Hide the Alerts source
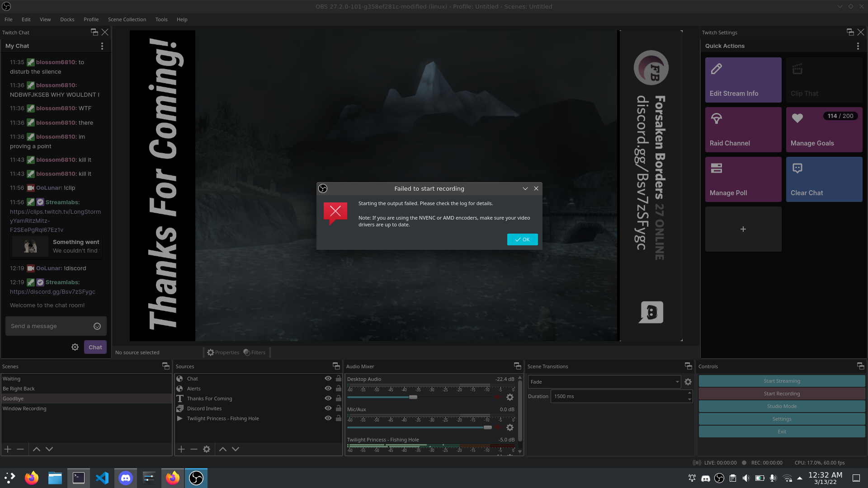This screenshot has height=488, width=868. (x=328, y=388)
